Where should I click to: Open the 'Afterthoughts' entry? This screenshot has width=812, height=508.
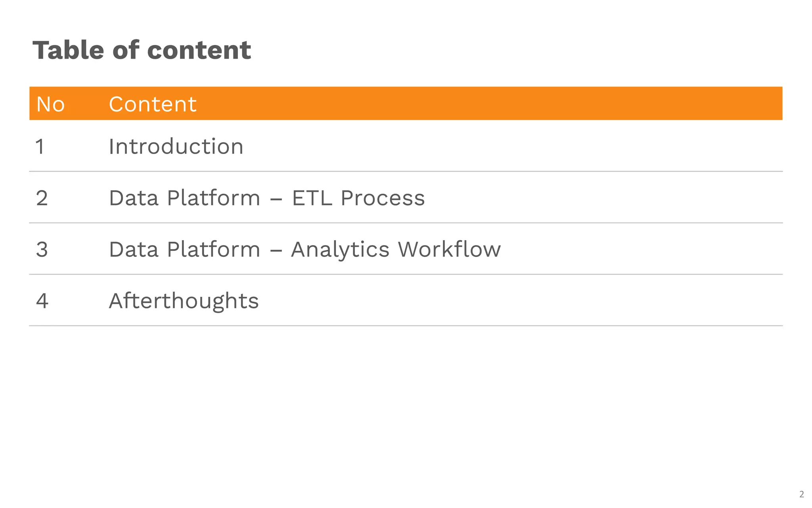click(x=184, y=301)
